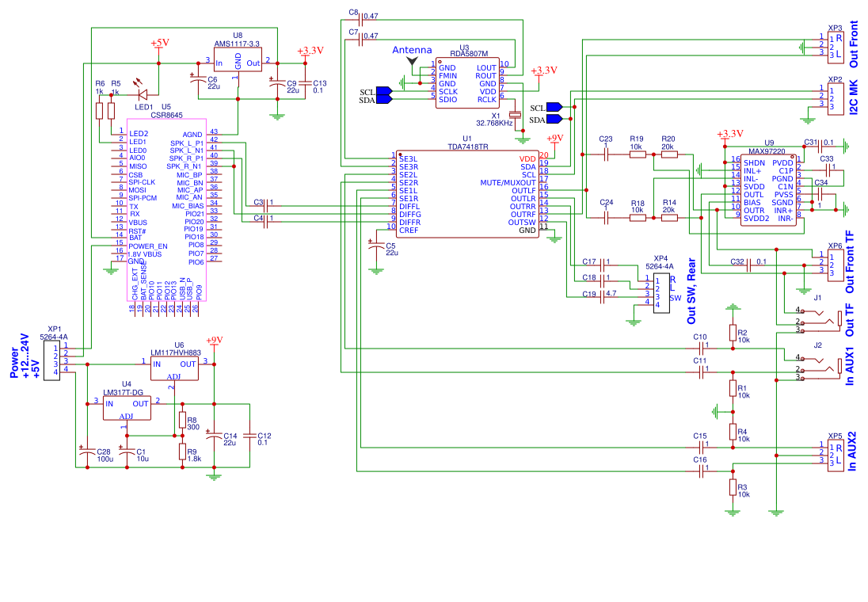
Task: Select resistor R5 1k symbol
Action: click(111, 111)
